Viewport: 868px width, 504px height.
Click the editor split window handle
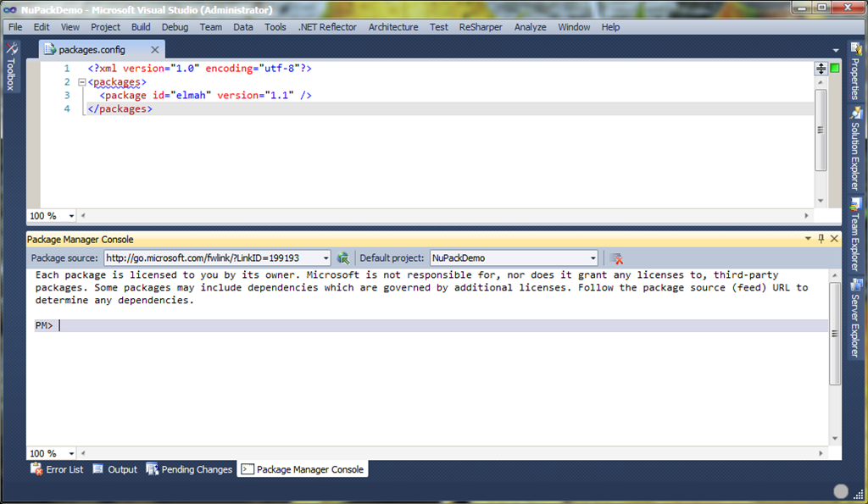click(x=821, y=68)
